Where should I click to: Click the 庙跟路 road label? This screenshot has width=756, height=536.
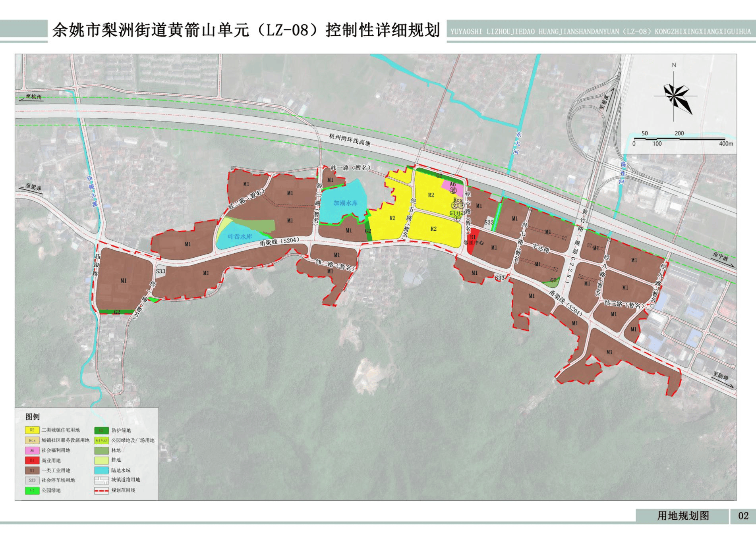tap(97, 265)
